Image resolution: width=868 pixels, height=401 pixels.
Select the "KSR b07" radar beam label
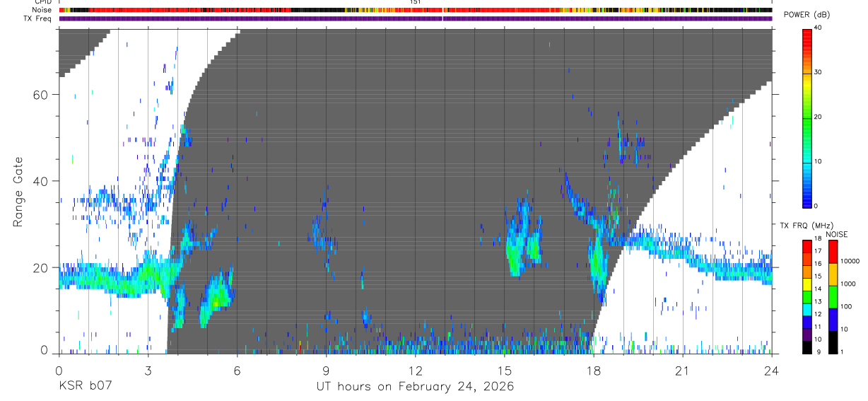pyautogui.click(x=85, y=387)
